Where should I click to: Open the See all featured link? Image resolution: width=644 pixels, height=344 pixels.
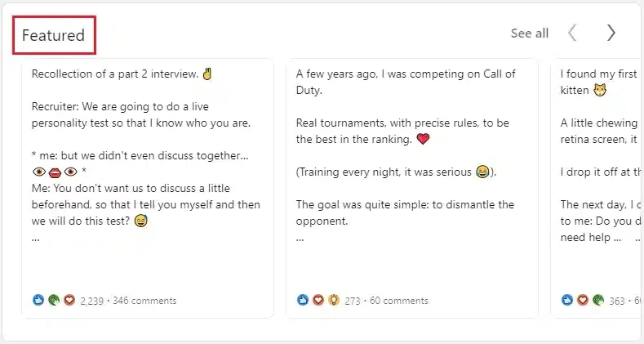530,34
